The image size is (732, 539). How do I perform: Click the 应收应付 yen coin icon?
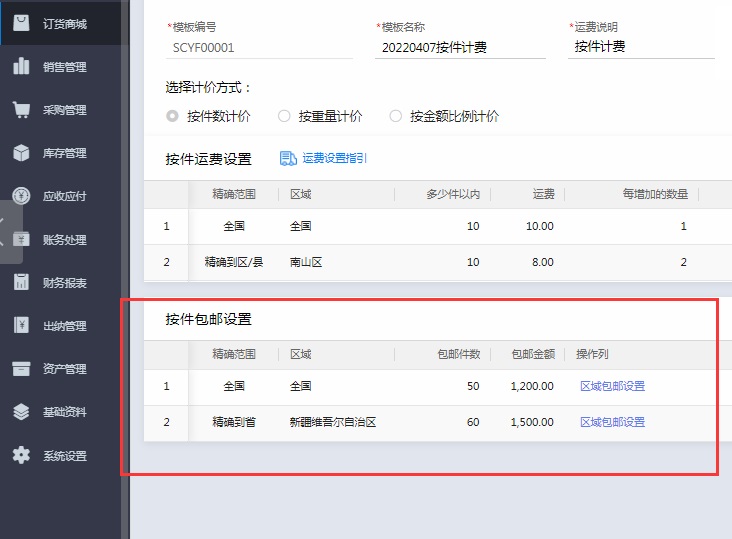21,196
